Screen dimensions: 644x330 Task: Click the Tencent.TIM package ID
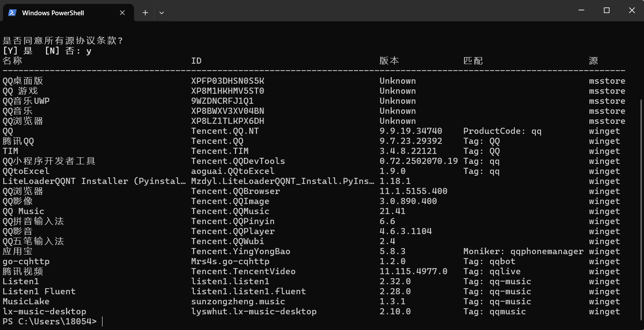(x=220, y=151)
